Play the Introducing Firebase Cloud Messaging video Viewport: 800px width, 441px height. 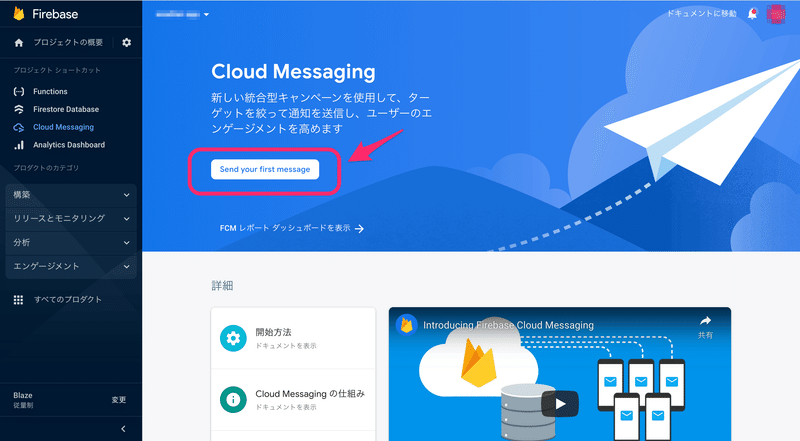click(x=560, y=404)
